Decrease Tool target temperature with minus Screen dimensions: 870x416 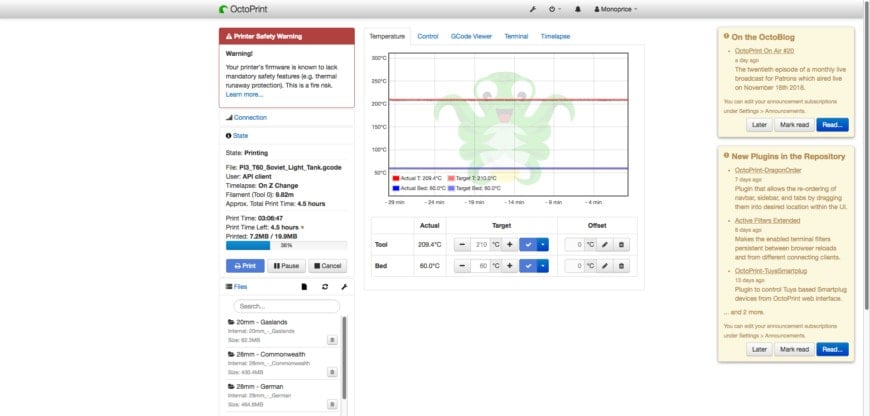[x=462, y=245]
